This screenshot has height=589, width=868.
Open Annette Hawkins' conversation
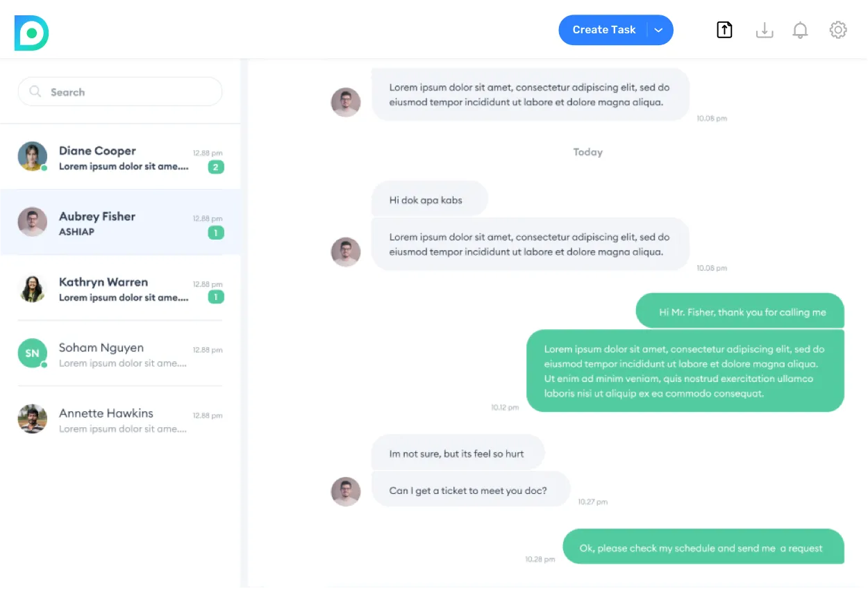point(123,420)
